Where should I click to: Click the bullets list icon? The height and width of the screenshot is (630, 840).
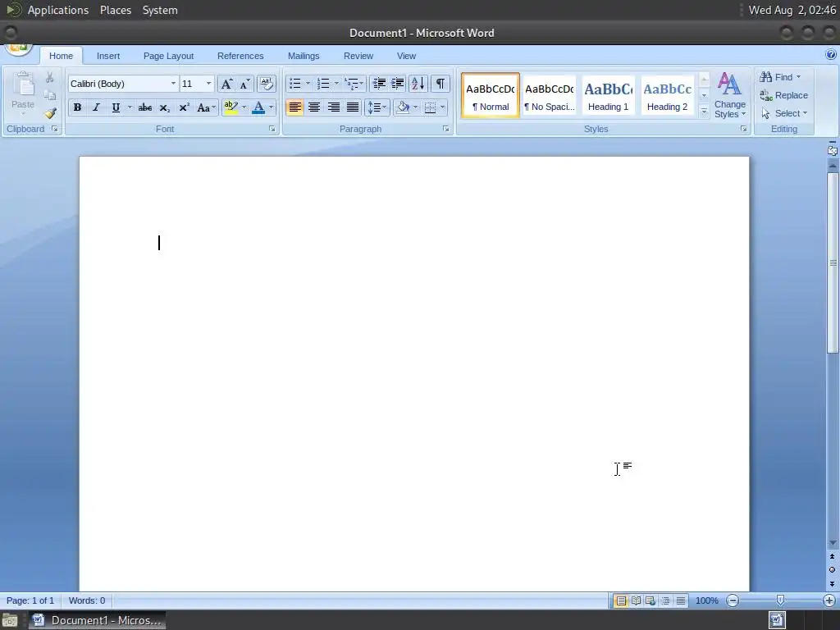(295, 84)
